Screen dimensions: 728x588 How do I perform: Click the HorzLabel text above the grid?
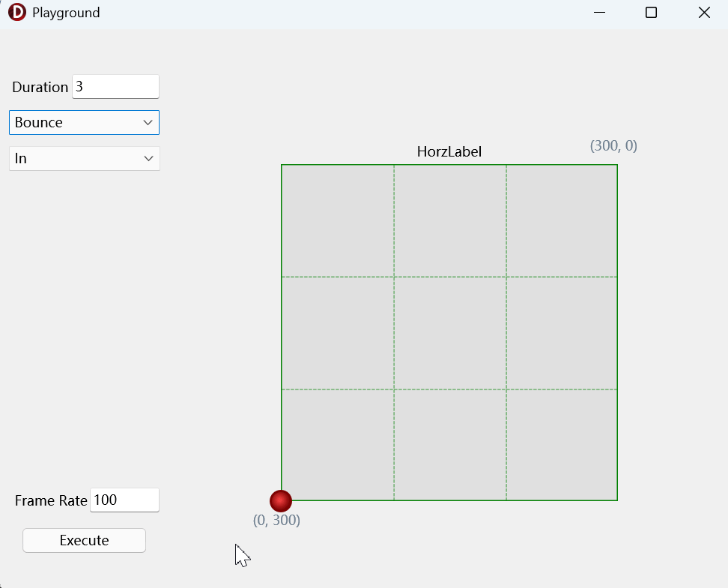(x=449, y=151)
